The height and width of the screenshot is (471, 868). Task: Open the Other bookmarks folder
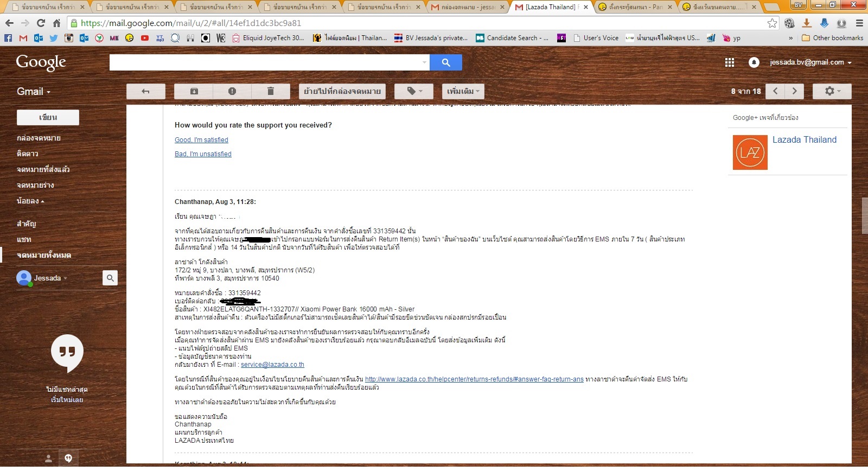coord(832,38)
